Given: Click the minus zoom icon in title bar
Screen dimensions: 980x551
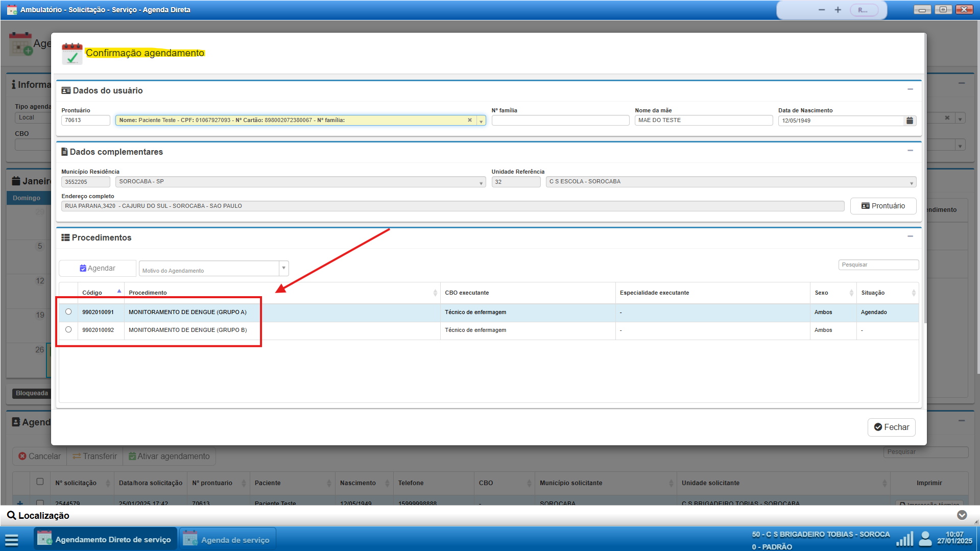Looking at the screenshot, I should (822, 10).
